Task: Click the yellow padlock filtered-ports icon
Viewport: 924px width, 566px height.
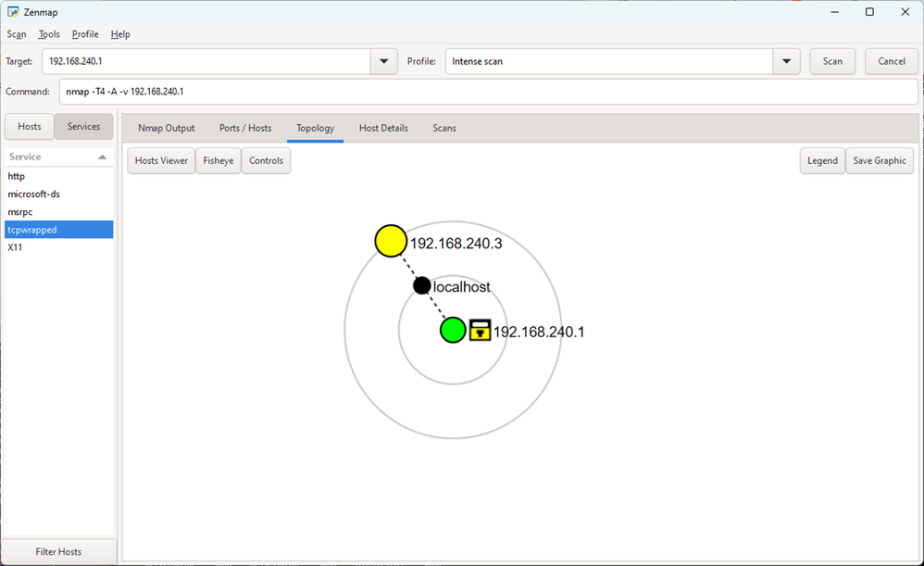Action: (480, 330)
